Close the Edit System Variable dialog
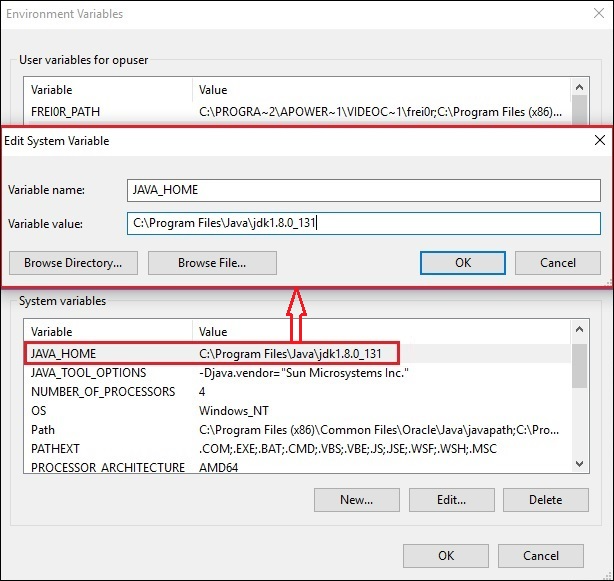 (x=600, y=140)
